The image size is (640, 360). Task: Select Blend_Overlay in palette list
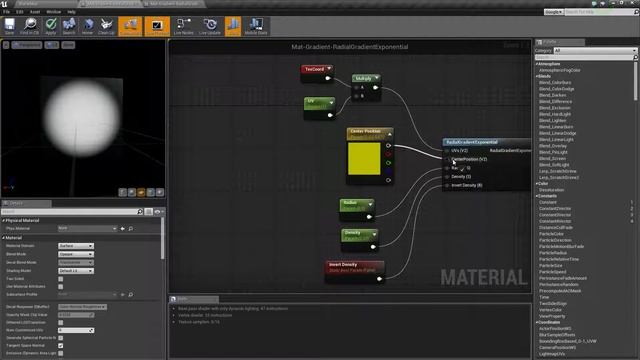point(553,146)
